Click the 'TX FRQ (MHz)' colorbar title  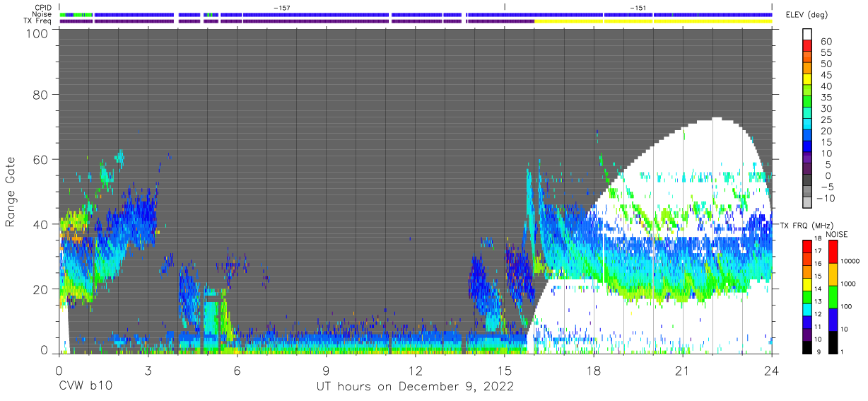807,226
